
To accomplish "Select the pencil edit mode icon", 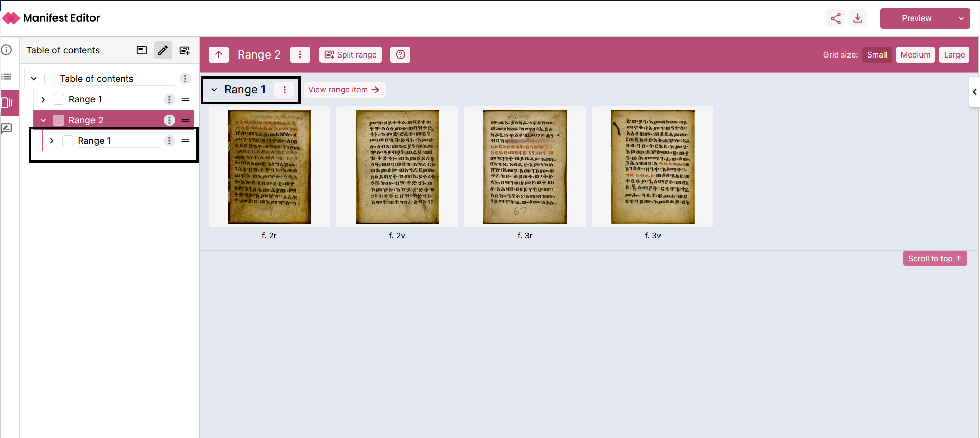I will tap(163, 50).
